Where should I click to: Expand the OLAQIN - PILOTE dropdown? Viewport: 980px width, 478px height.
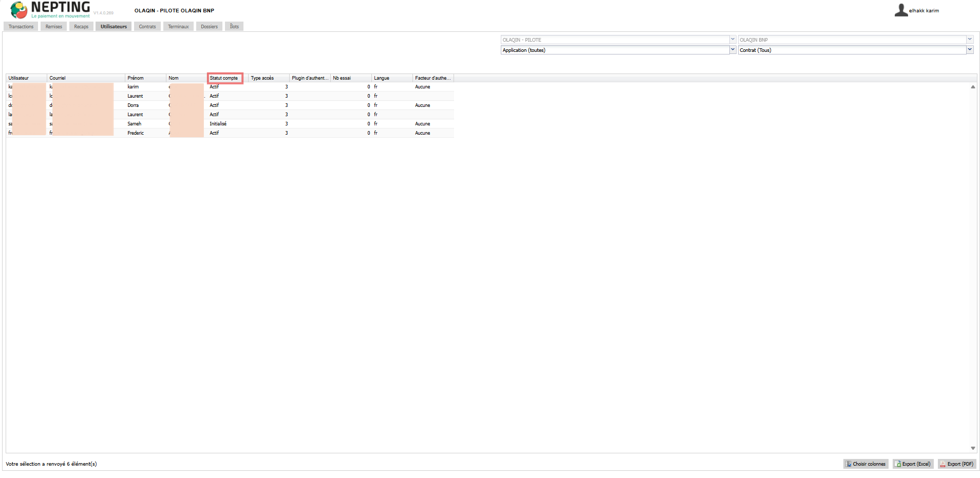coord(732,40)
